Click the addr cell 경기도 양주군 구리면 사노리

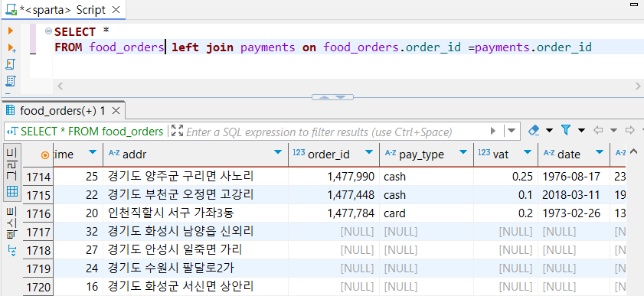click(195, 176)
